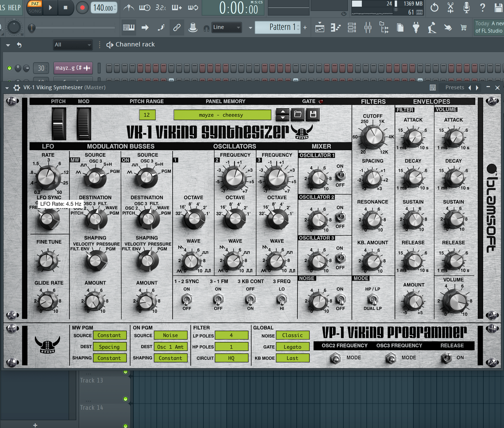Click the link chain icon in the toolbar
Viewport: 504px width, 428px height.
point(177,28)
